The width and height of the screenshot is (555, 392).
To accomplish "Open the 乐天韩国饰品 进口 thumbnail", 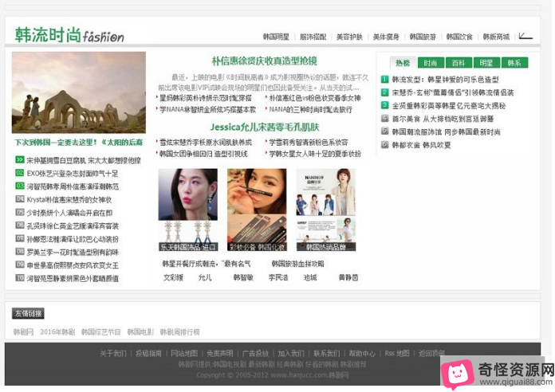I will [188, 210].
